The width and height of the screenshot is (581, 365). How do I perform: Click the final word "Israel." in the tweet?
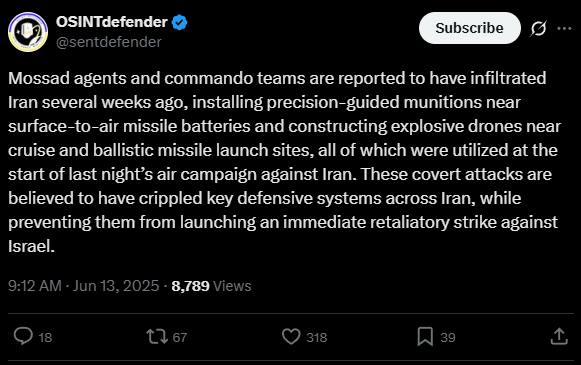coord(31,246)
